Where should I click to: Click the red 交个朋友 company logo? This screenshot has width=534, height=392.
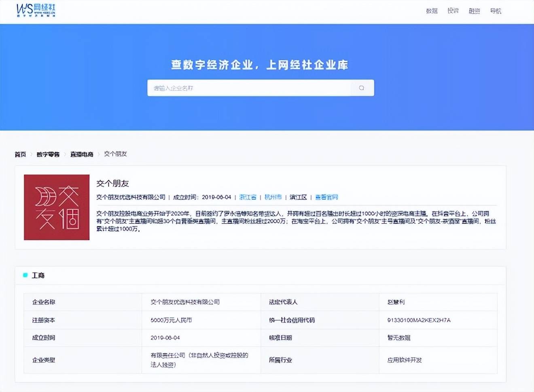(x=57, y=207)
